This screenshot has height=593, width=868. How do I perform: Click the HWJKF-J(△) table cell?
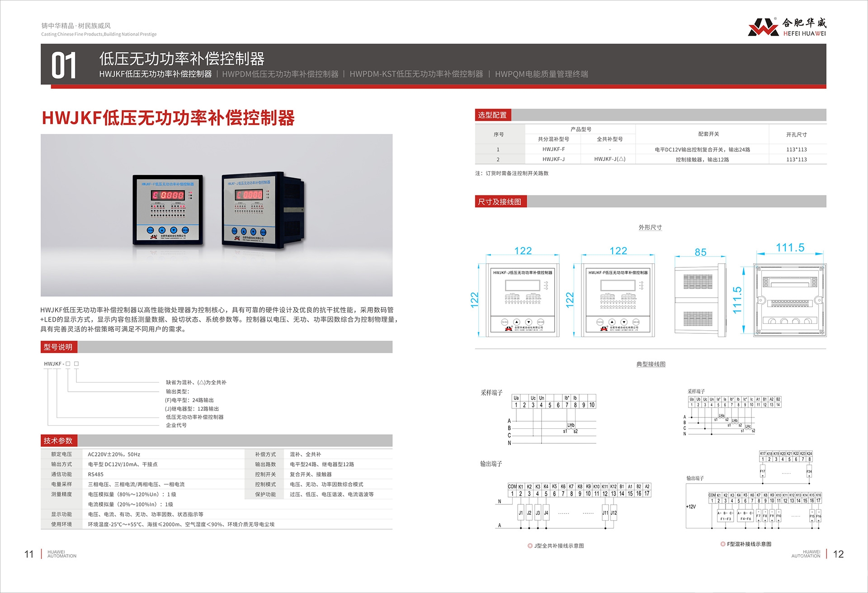click(x=609, y=159)
